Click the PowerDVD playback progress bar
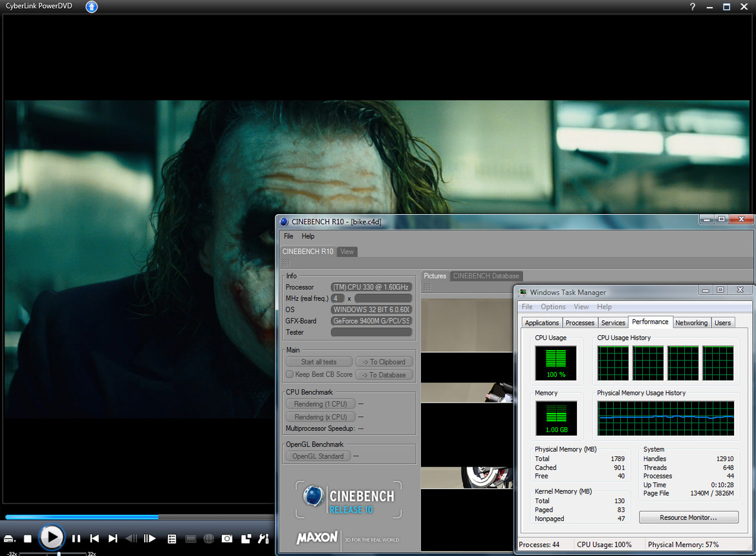The image size is (756, 556). click(139, 517)
